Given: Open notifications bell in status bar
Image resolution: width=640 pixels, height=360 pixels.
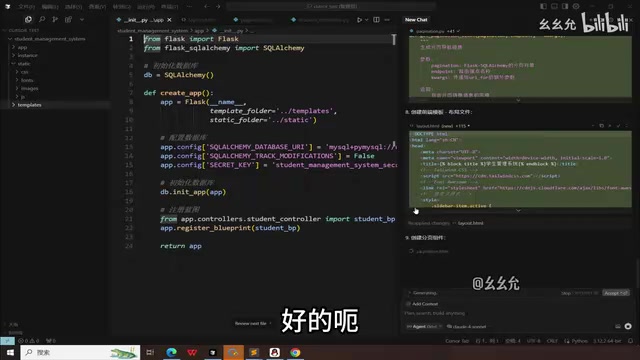Looking at the screenshot, I should pyautogui.click(x=631, y=341).
